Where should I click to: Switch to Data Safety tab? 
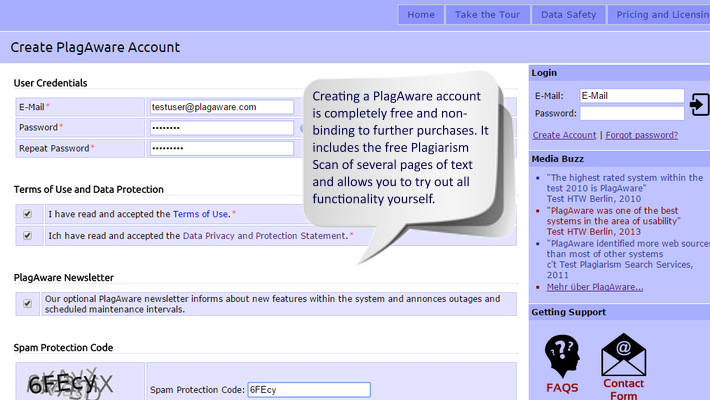(569, 14)
